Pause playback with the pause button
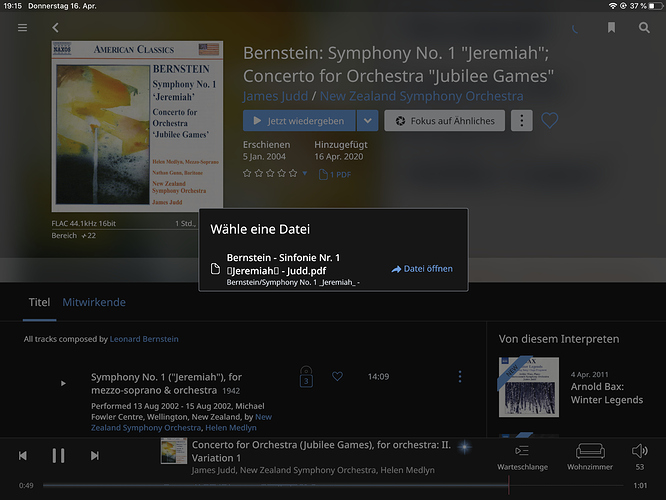 pyautogui.click(x=58, y=455)
